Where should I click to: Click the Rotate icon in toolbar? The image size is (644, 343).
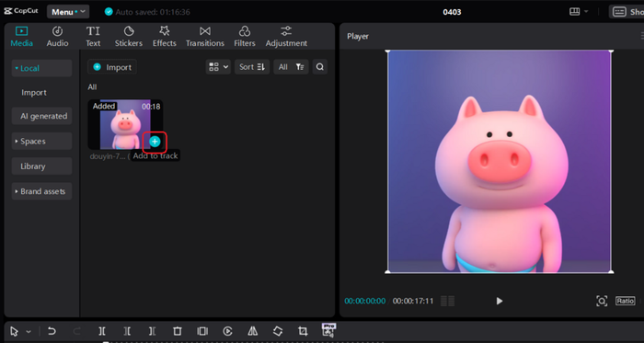click(278, 331)
